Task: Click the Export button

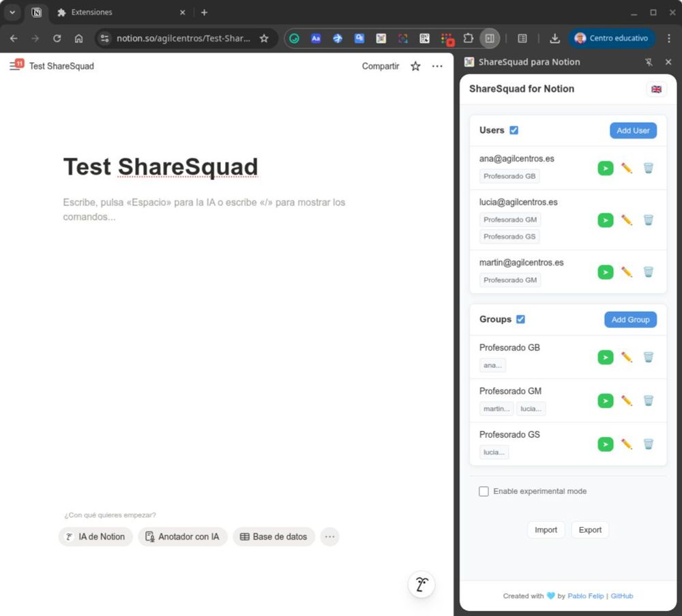Action: click(x=590, y=530)
